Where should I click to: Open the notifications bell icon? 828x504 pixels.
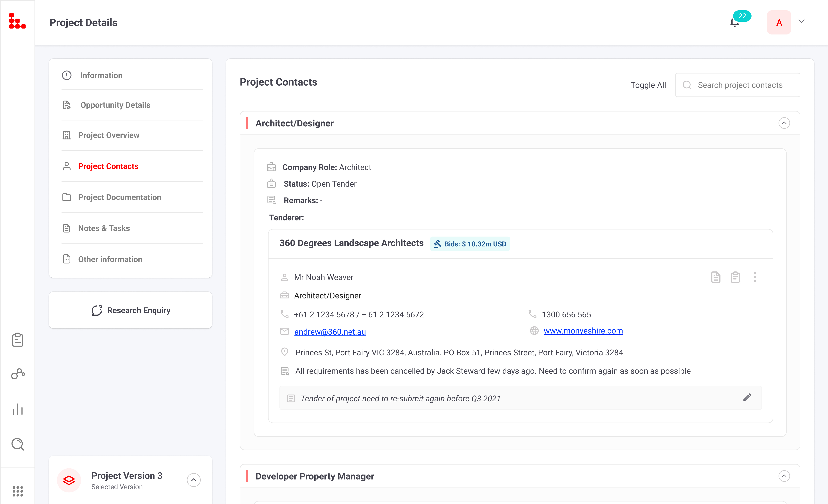(x=735, y=23)
